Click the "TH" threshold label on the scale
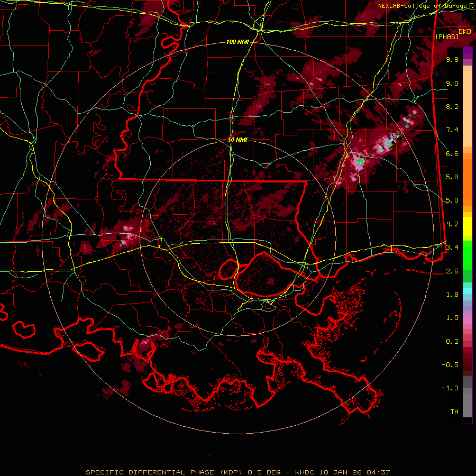 [454, 412]
